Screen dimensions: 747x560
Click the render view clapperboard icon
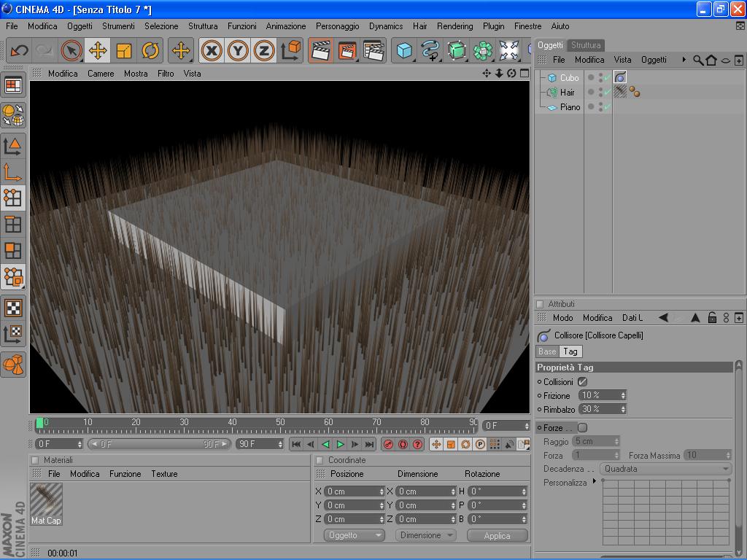(x=320, y=50)
